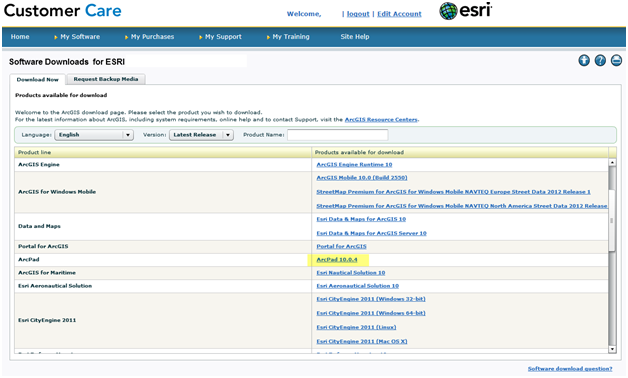This screenshot has width=628, height=378.
Task: Click the Software Downloads for ESRI heading
Action: (x=67, y=62)
